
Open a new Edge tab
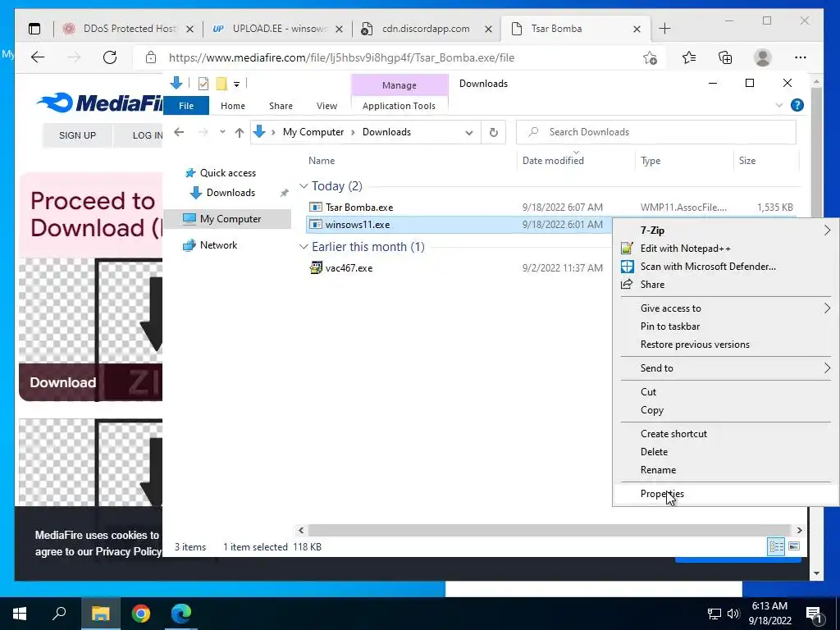pyautogui.click(x=664, y=29)
